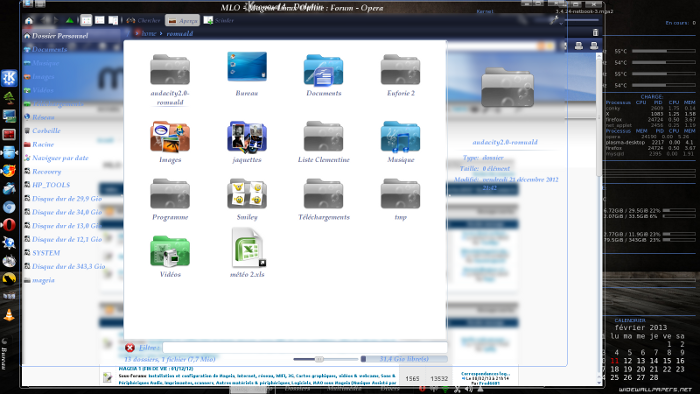Select day 11 in the calendar widget
Viewport: 700px width, 394px height.
615,361
